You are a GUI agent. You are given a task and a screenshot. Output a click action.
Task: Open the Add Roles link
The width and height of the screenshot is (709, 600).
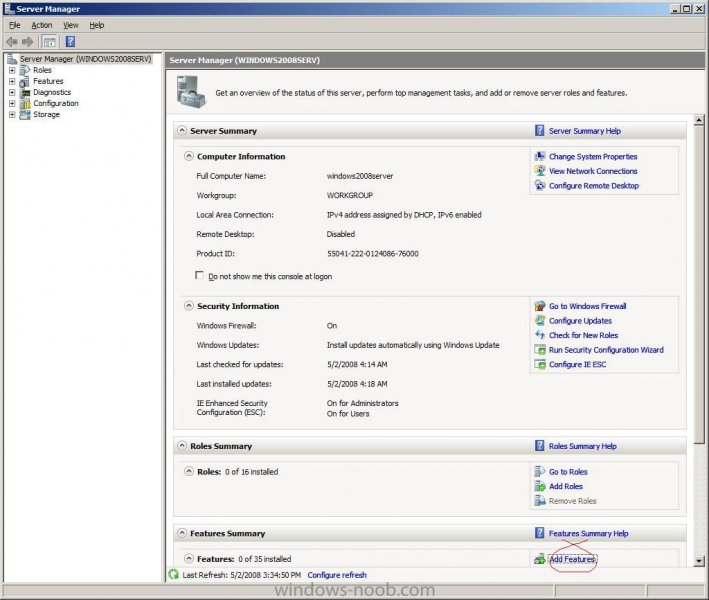566,486
